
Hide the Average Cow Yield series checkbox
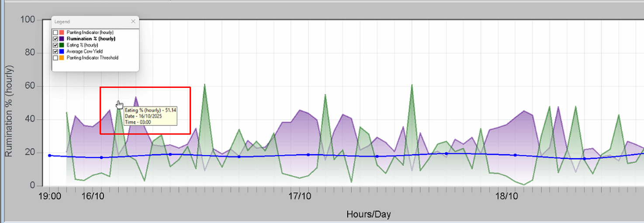(55, 52)
